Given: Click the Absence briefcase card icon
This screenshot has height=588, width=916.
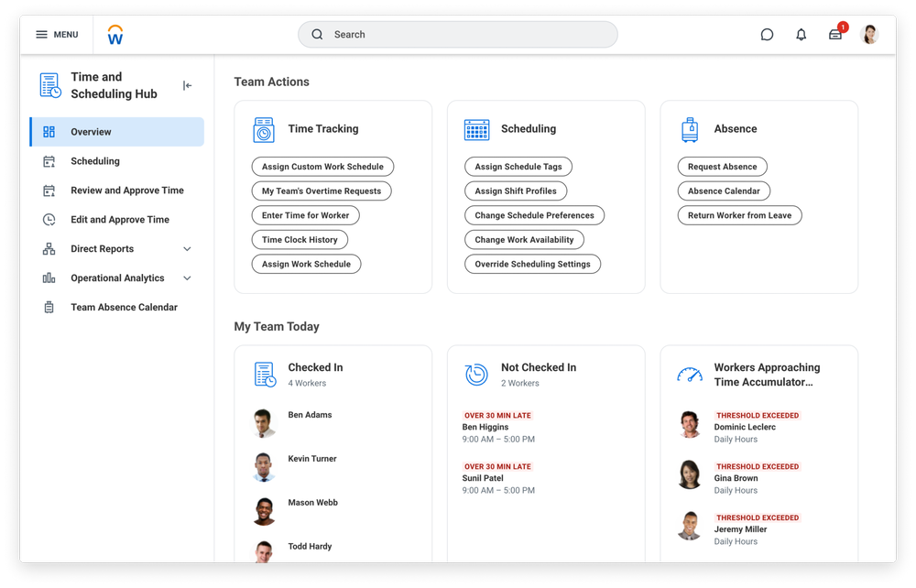Looking at the screenshot, I should click(x=690, y=129).
